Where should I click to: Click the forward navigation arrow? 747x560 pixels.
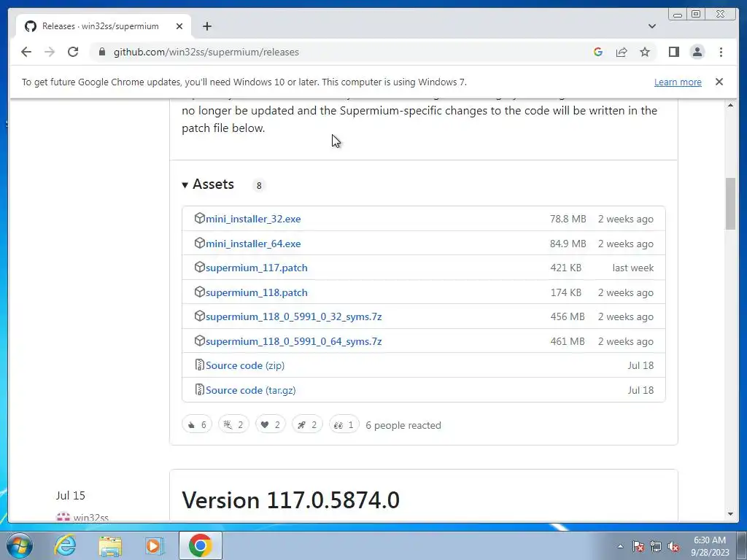[50, 52]
